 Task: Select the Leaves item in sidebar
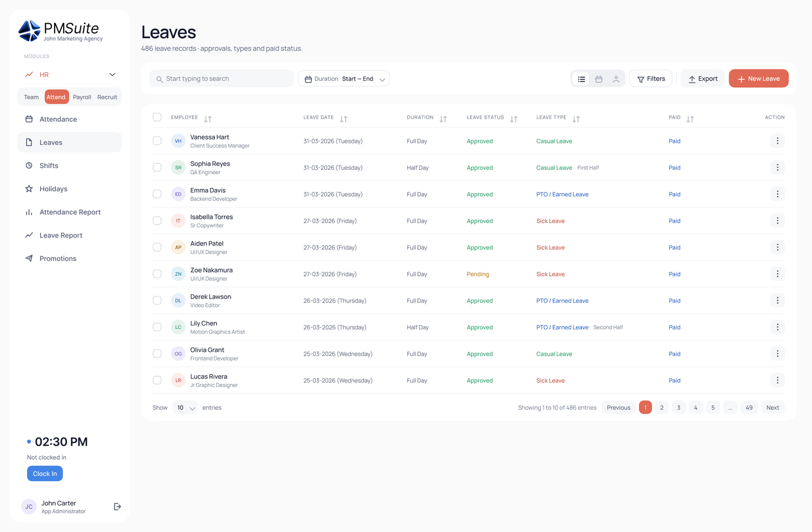(69, 142)
